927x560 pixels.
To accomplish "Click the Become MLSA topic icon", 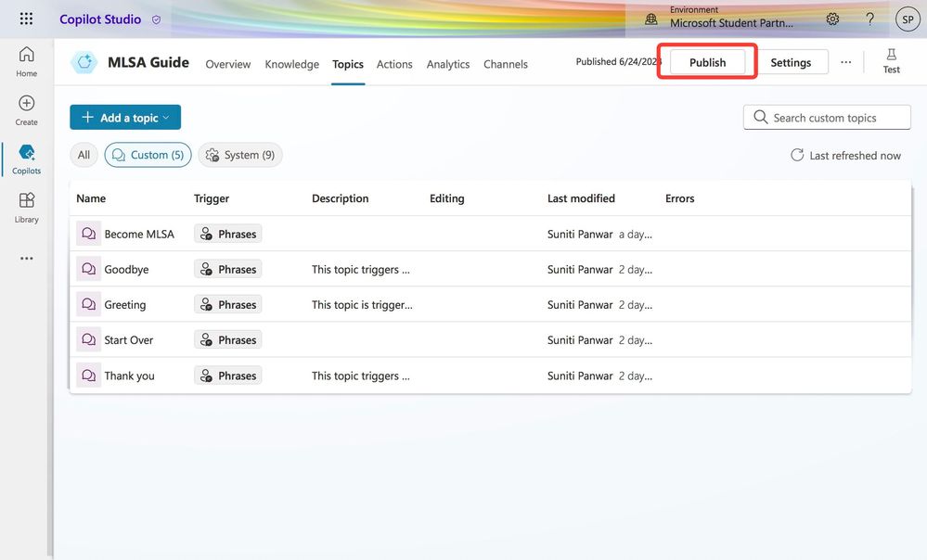I will pyautogui.click(x=89, y=234).
